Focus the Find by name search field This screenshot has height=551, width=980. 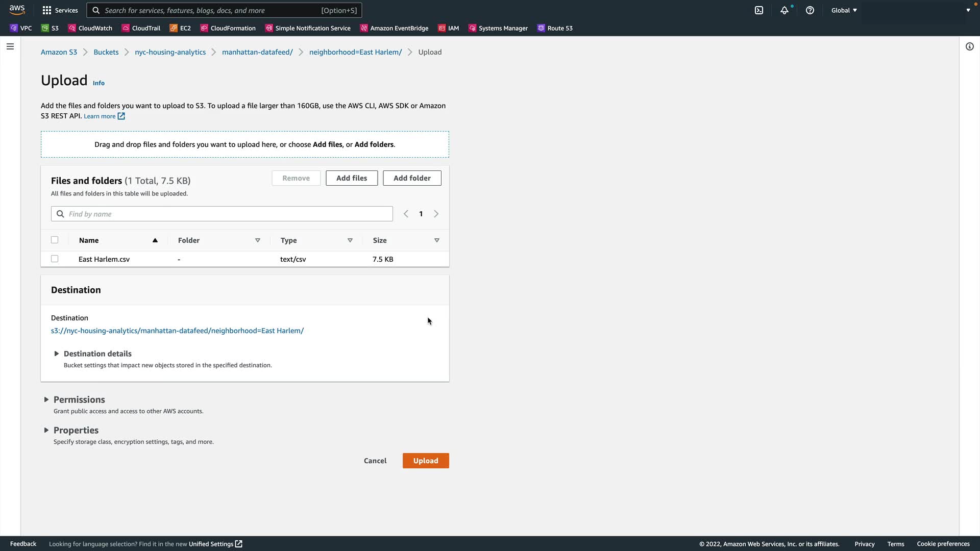pyautogui.click(x=228, y=214)
